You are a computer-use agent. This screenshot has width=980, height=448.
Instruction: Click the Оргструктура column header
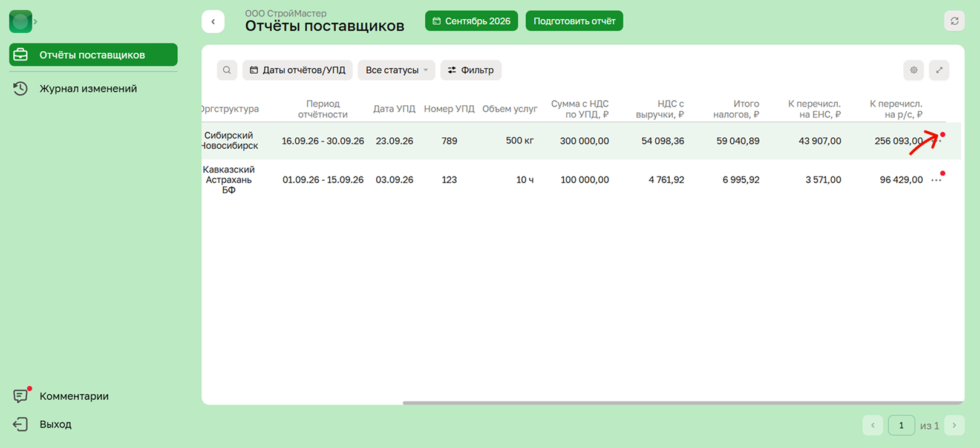230,109
